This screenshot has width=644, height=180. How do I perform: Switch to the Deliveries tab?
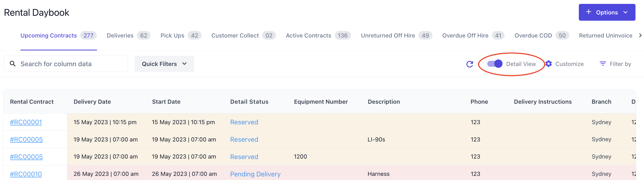click(x=120, y=36)
